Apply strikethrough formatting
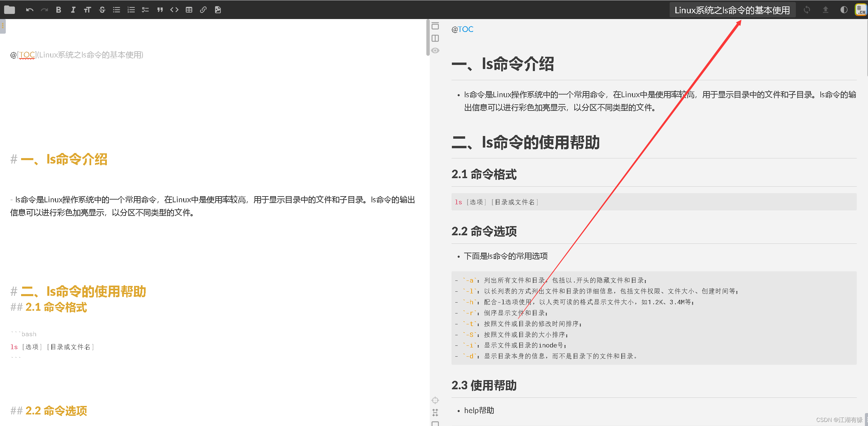Viewport: 868px width, 426px height. pyautogui.click(x=102, y=10)
